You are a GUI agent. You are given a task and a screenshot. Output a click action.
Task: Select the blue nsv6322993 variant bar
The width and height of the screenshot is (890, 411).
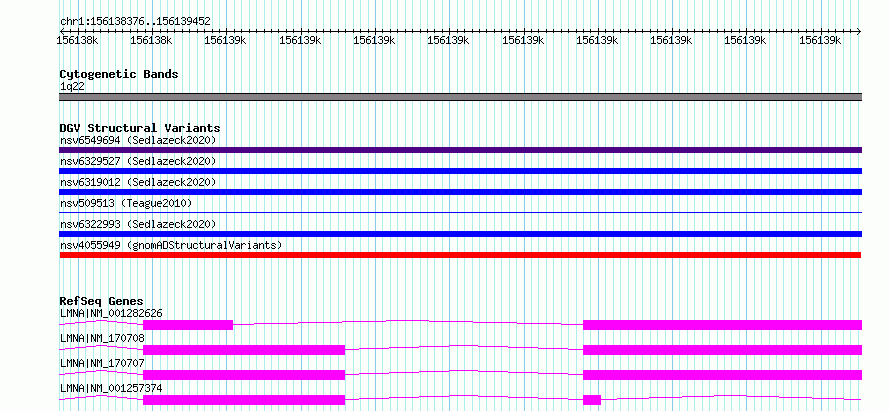pos(460,234)
